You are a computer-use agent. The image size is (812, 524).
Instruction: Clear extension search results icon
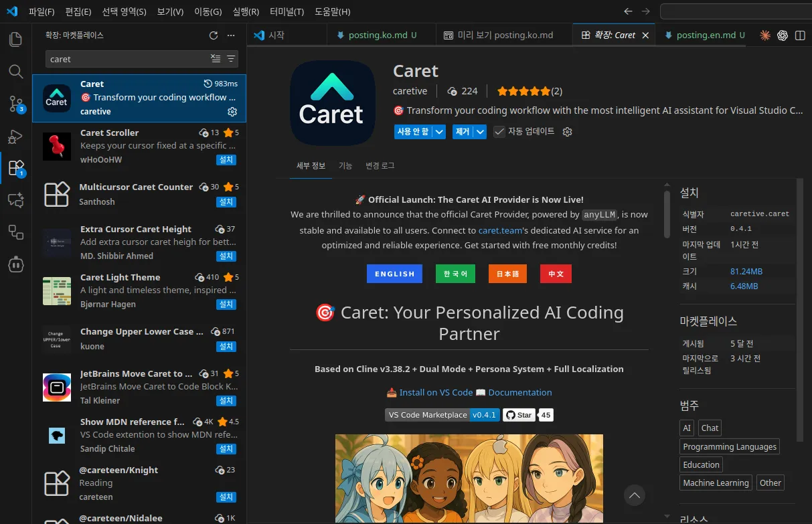tap(216, 59)
